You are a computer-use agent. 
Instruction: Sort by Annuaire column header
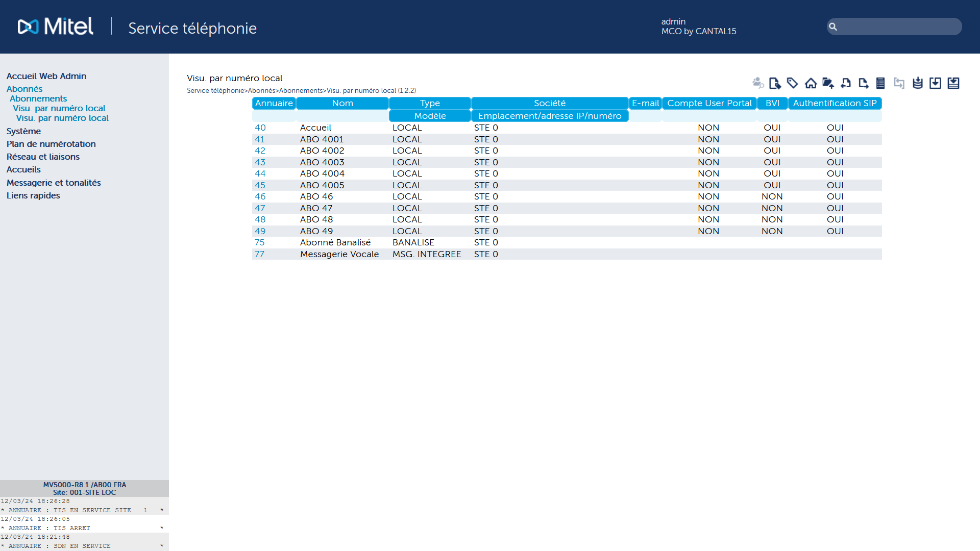tap(274, 103)
